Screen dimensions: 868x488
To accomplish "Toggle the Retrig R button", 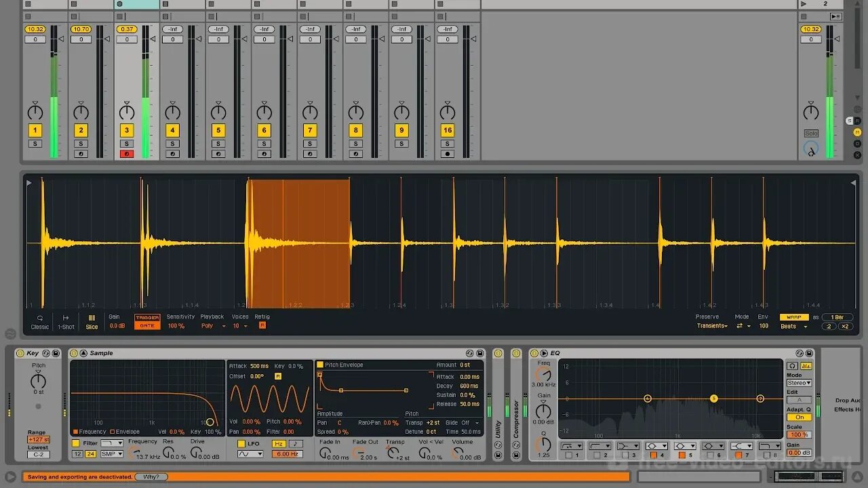I will point(262,325).
